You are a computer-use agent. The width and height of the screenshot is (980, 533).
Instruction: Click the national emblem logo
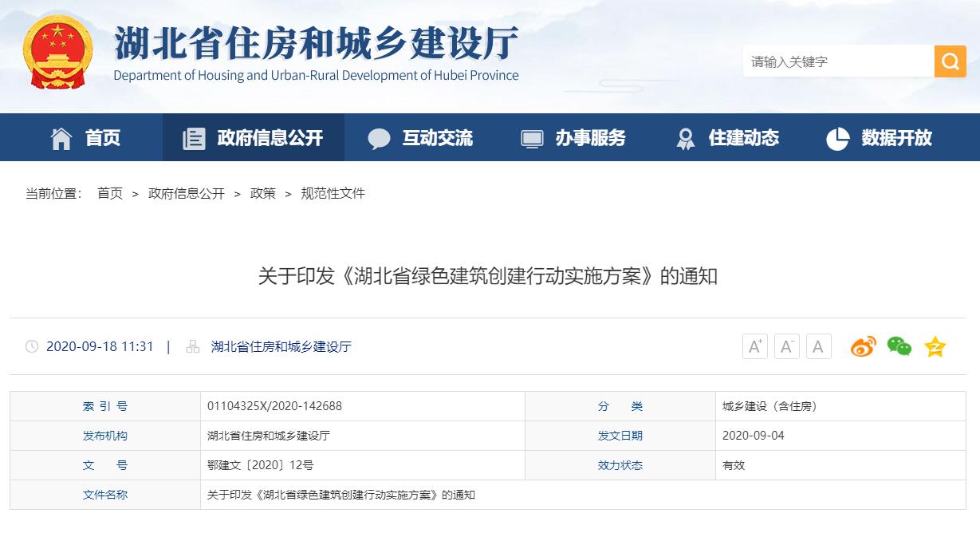click(x=57, y=52)
